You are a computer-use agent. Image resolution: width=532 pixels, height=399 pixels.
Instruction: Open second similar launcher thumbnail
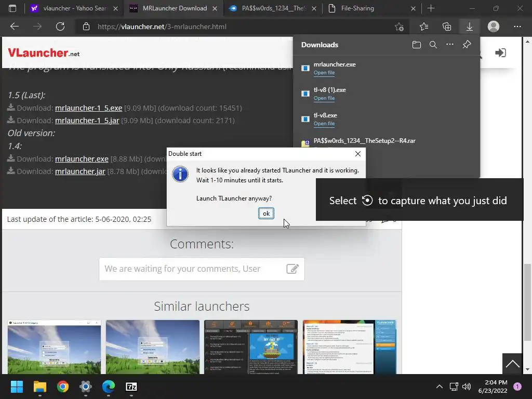pos(153,347)
